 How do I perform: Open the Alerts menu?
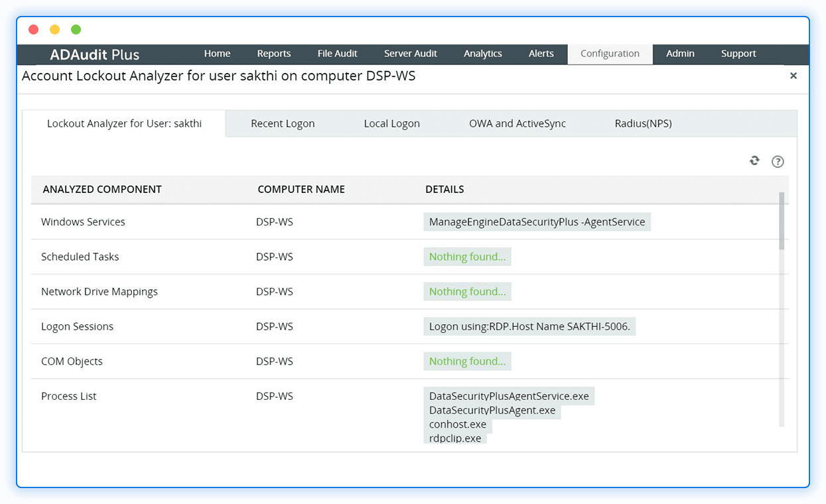(x=541, y=54)
